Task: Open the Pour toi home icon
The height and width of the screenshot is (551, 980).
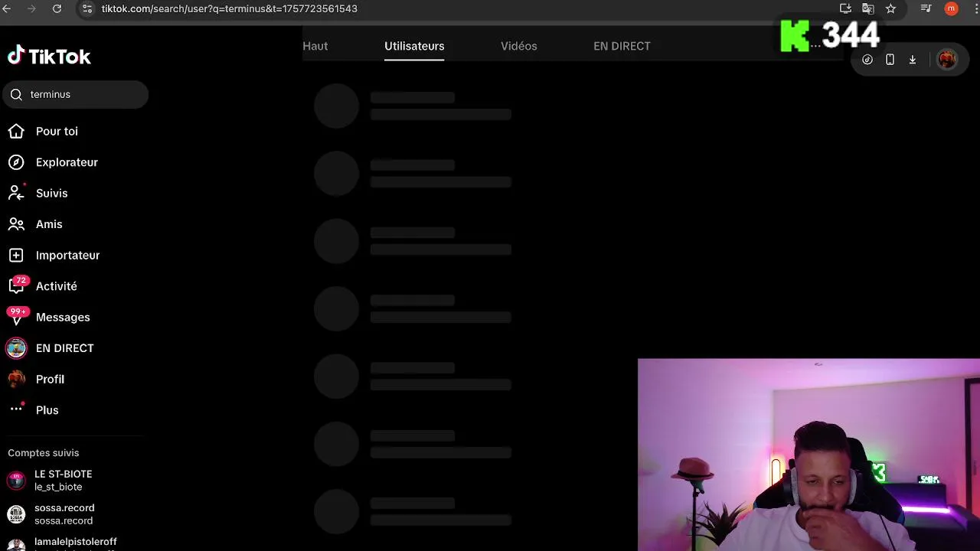Action: pos(16,132)
